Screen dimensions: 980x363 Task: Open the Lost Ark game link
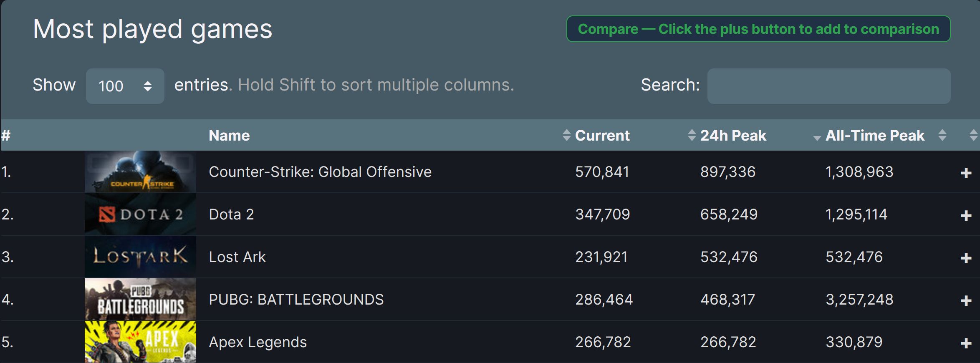coord(237,257)
